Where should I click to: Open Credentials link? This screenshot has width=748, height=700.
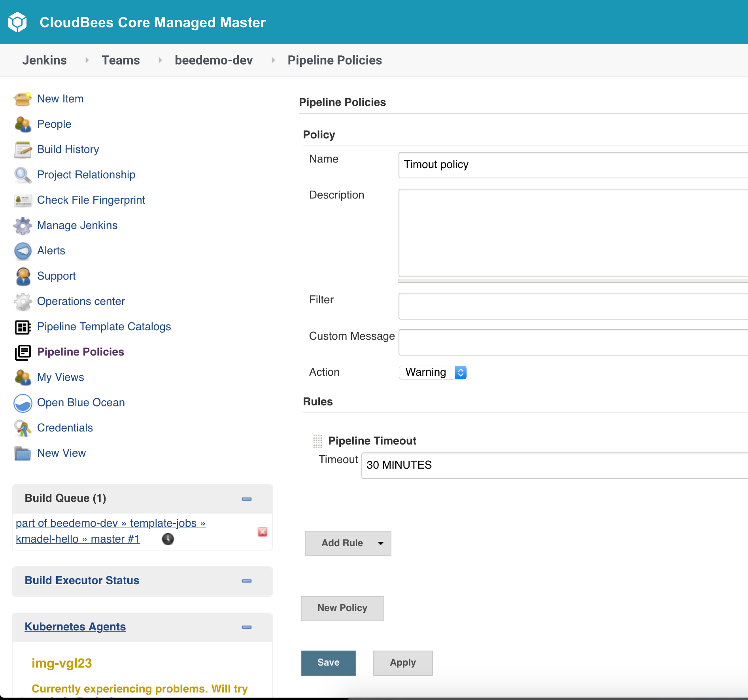pos(65,428)
